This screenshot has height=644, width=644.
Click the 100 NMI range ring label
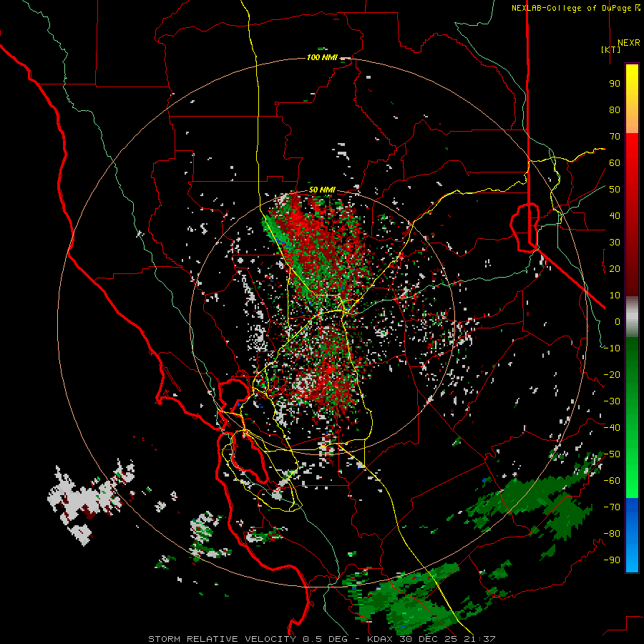[322, 57]
